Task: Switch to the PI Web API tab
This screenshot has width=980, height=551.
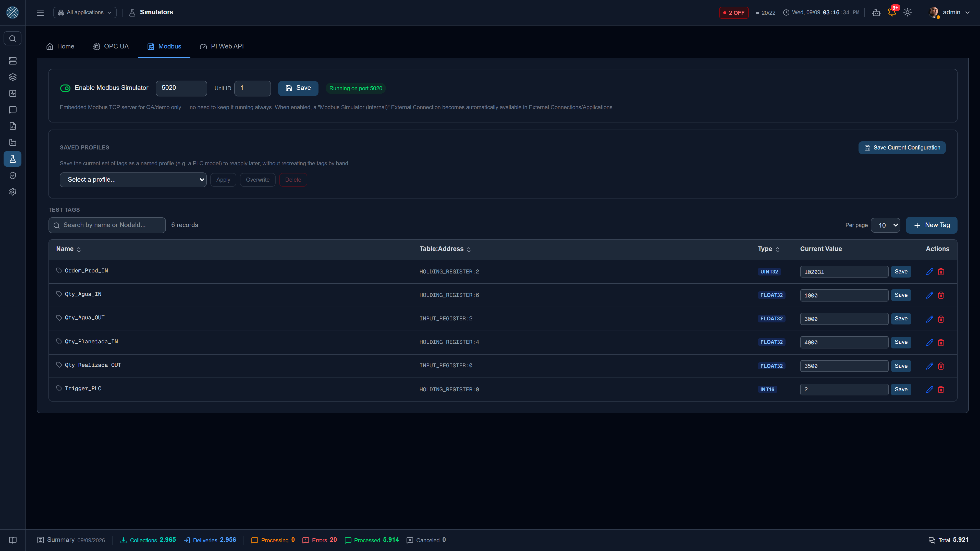Action: pos(222,46)
